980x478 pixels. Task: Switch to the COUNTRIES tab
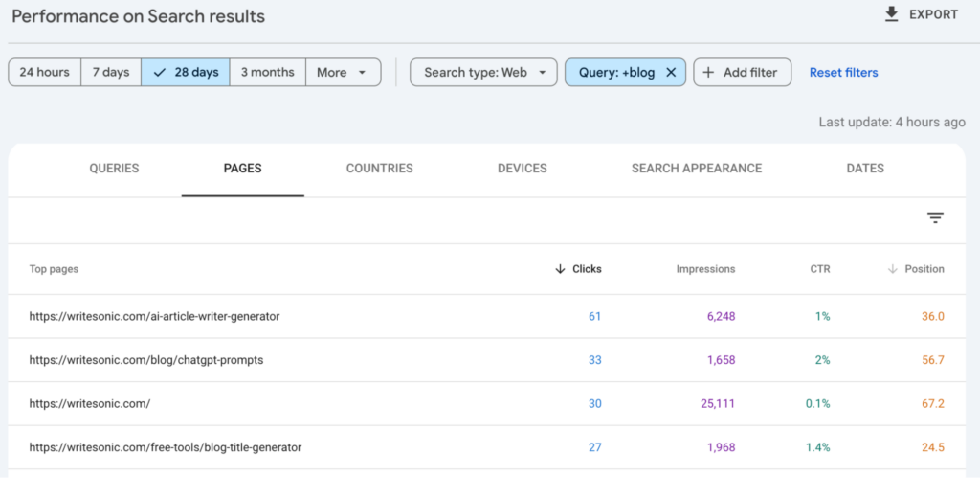379,169
